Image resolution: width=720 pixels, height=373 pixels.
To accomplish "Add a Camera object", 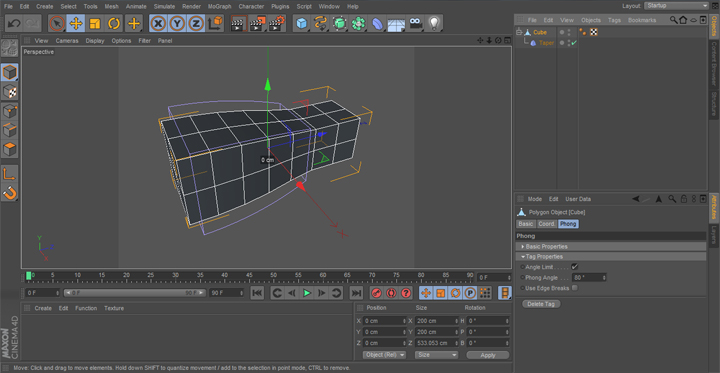I will pyautogui.click(x=415, y=23).
